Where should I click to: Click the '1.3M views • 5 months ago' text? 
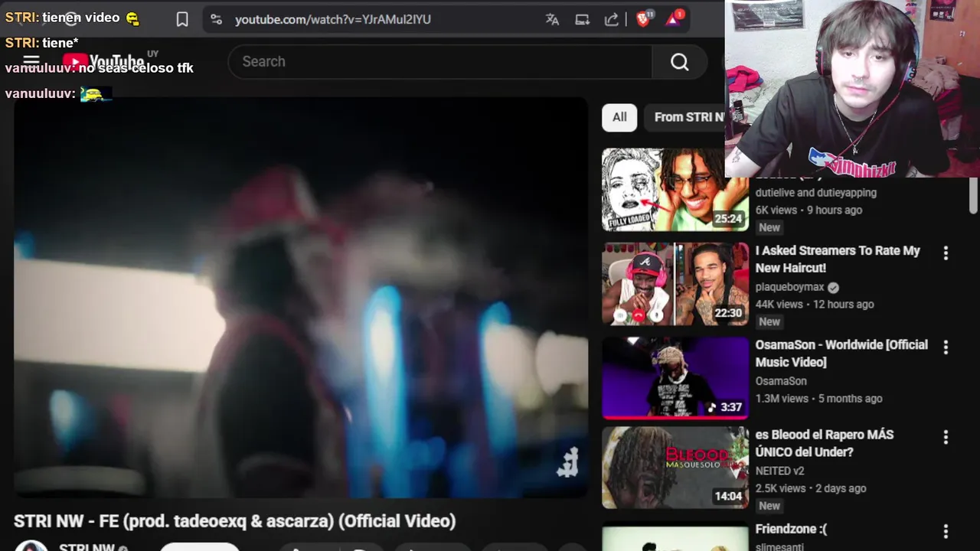point(818,398)
